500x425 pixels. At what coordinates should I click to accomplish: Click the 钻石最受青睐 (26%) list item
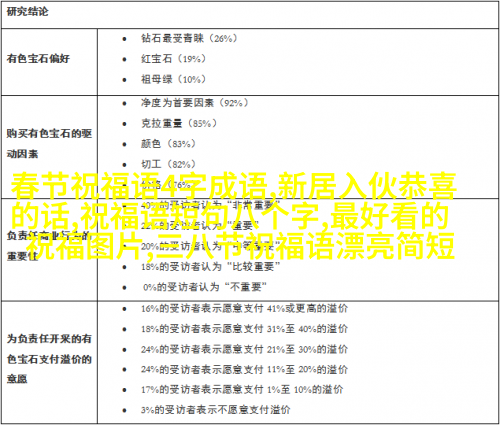tap(189, 38)
